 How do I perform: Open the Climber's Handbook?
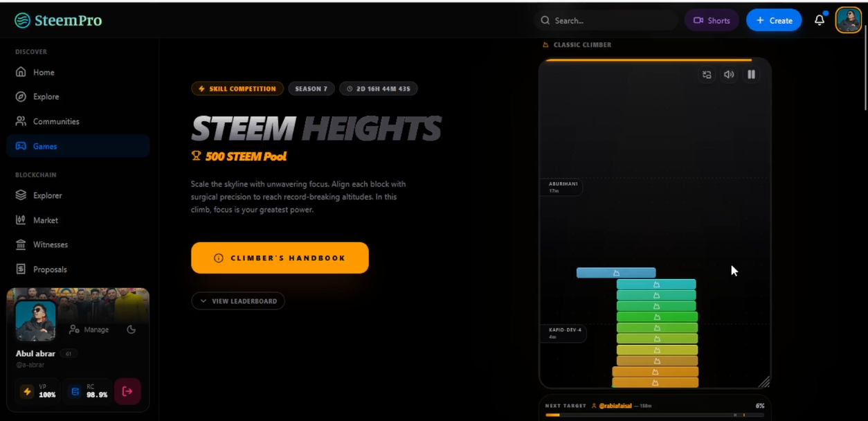(280, 258)
